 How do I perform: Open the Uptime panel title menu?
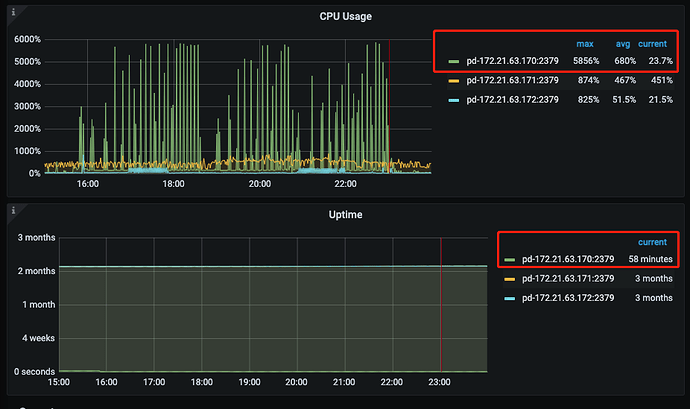345,214
